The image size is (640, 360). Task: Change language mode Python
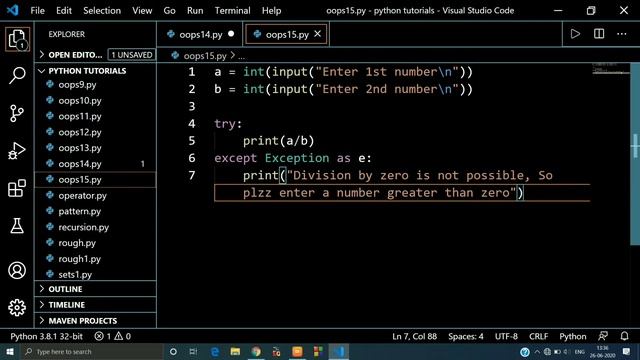coord(573,336)
